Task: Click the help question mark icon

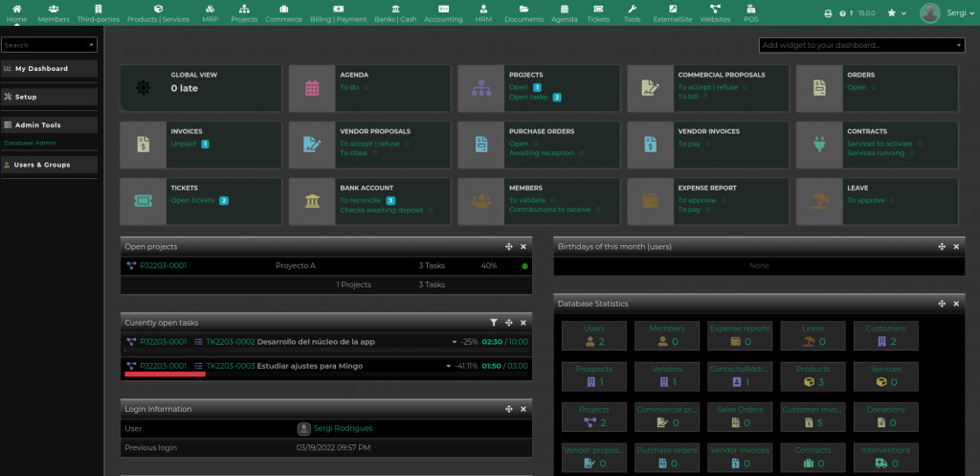Action: click(x=842, y=13)
